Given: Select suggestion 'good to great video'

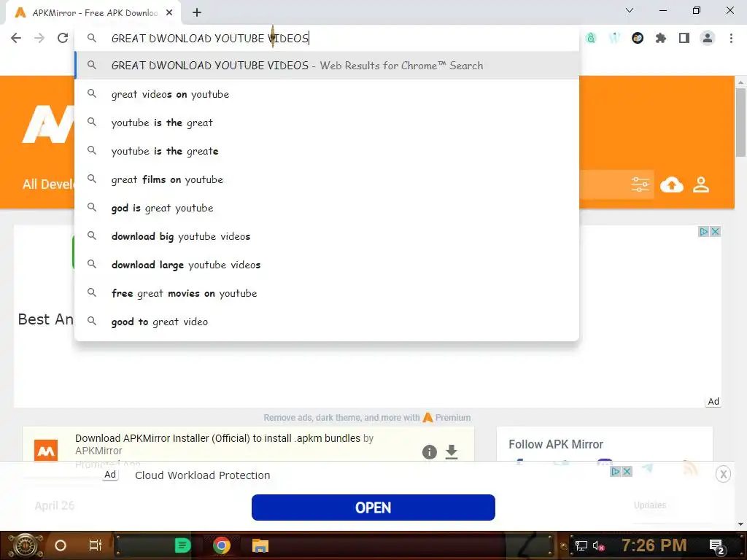Looking at the screenshot, I should click(327, 322).
